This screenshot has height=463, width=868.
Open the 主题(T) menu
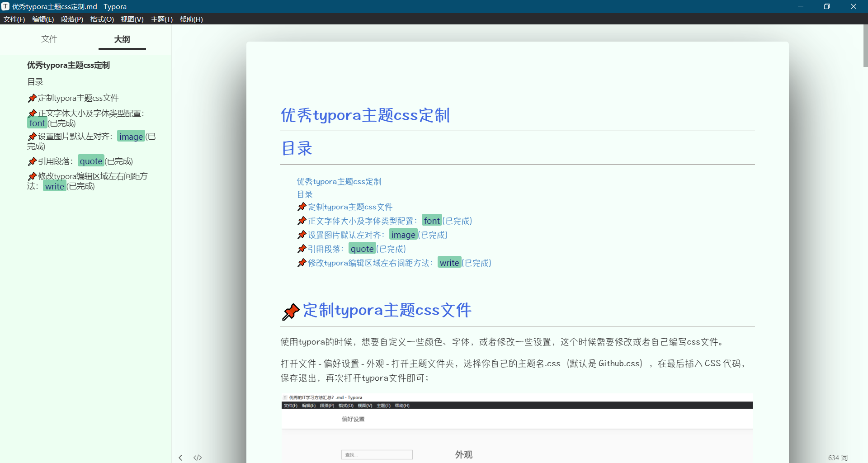point(161,19)
